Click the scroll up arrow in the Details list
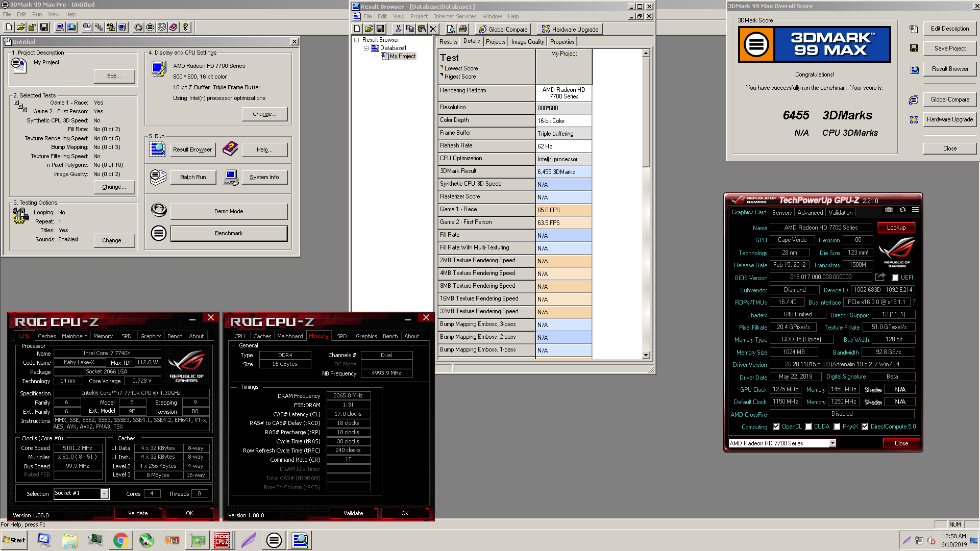 646,53
